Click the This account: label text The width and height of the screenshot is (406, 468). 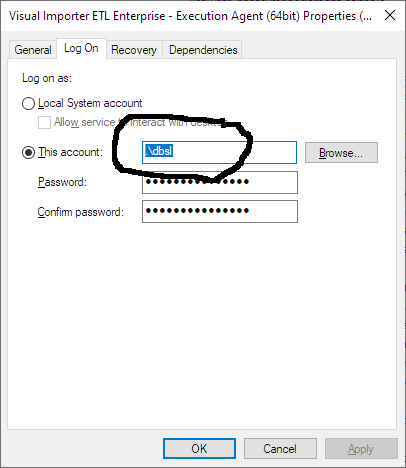(x=70, y=152)
